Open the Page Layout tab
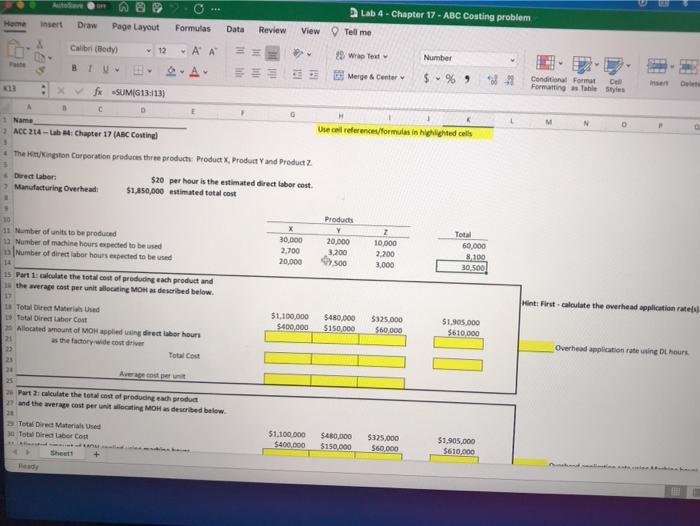This screenshot has width=700, height=526. tap(135, 27)
